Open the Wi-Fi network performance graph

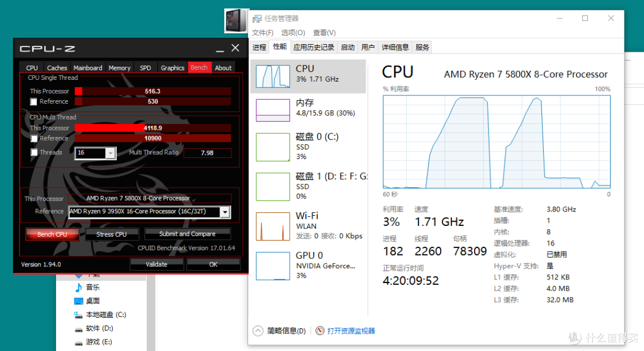click(308, 226)
